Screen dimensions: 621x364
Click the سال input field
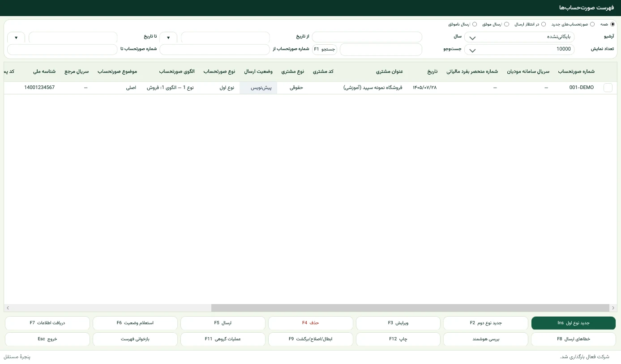pos(367,37)
